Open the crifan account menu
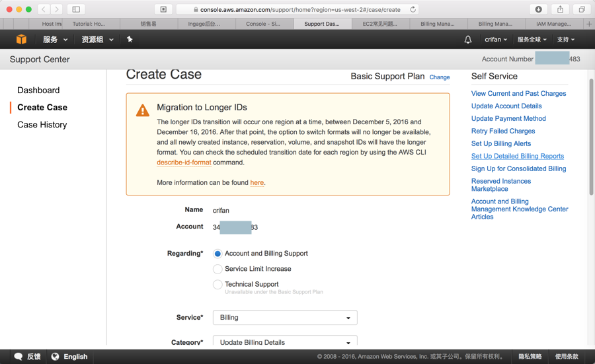The image size is (595, 364). click(495, 40)
